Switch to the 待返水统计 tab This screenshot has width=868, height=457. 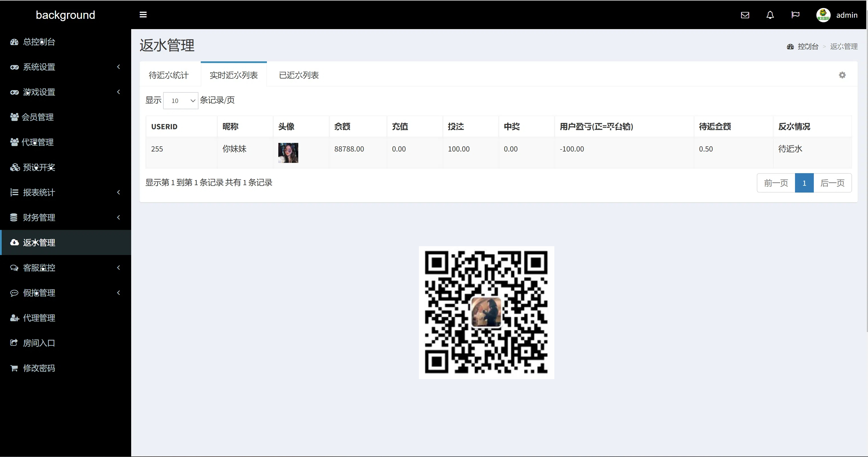pos(169,75)
